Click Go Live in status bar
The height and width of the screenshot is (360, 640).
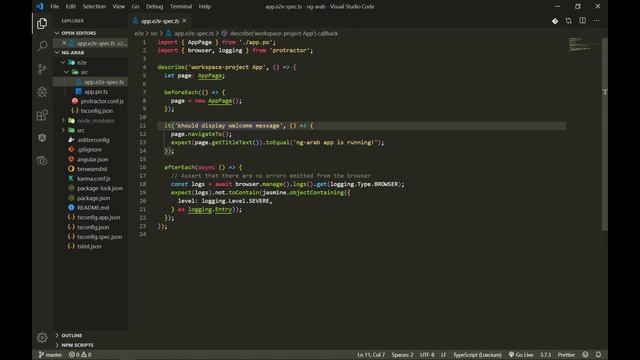521,355
